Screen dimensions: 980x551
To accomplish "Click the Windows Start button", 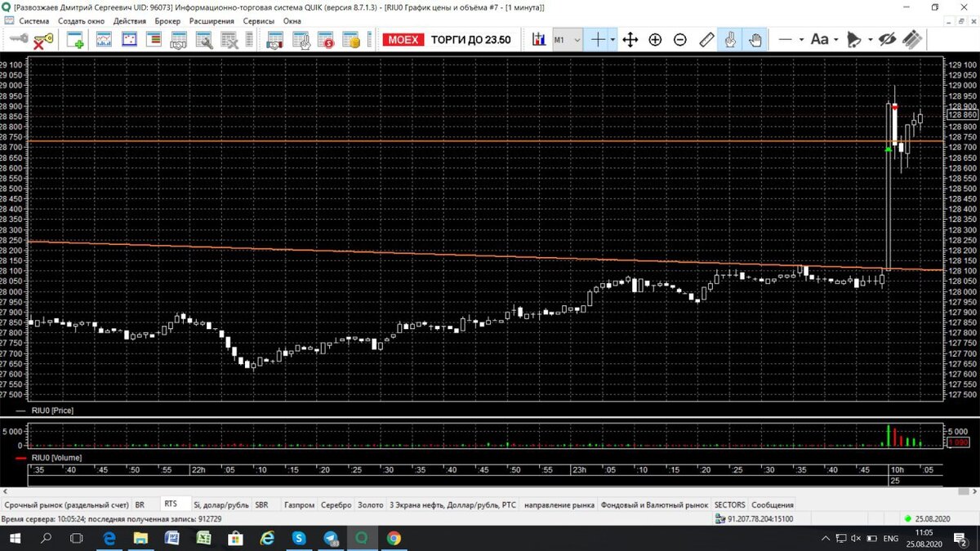I will pos(16,539).
